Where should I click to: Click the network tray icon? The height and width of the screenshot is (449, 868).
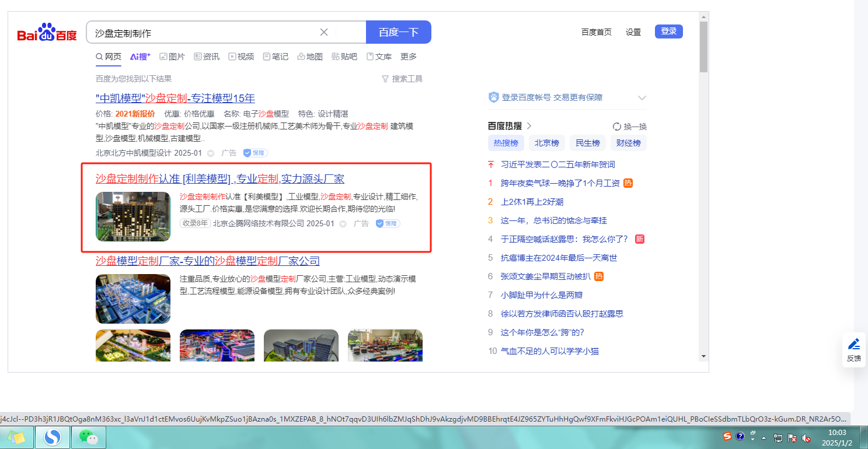(x=778, y=438)
